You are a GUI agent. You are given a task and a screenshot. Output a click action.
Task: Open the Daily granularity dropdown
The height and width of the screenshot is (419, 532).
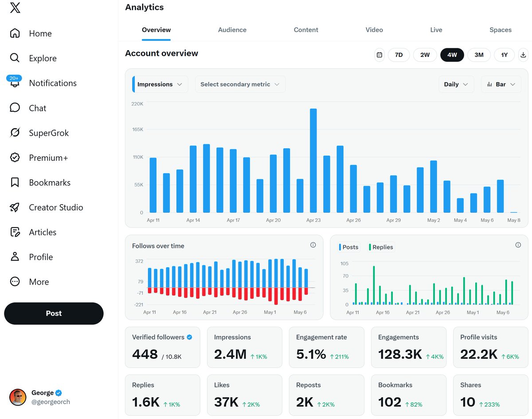(456, 84)
